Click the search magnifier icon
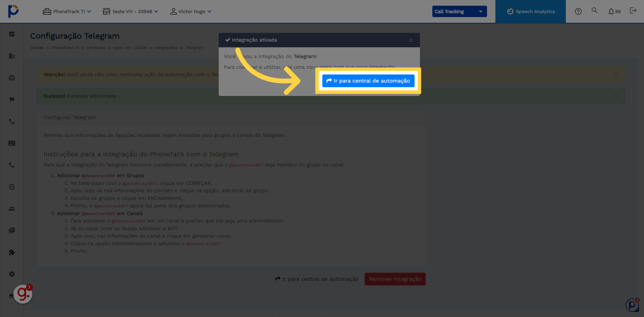Image resolution: width=644 pixels, height=317 pixels. 594,10
